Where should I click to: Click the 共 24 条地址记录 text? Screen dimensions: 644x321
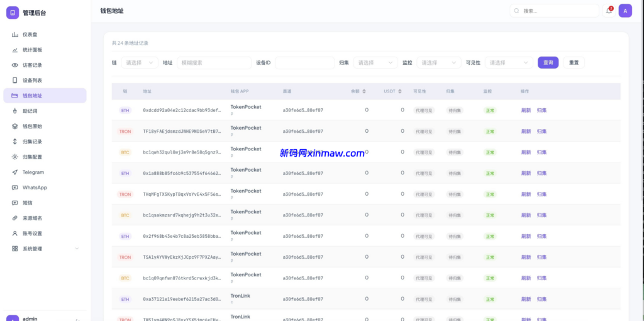click(130, 43)
